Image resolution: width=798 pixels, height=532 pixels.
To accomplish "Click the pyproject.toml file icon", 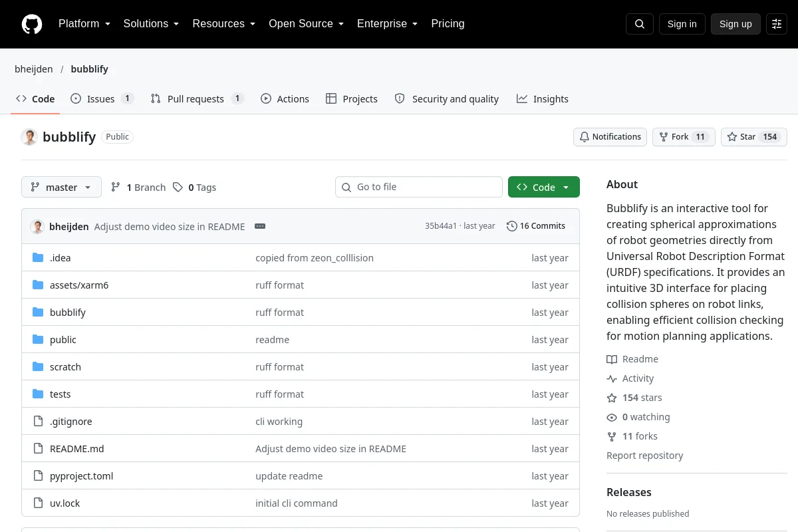I will (38, 476).
